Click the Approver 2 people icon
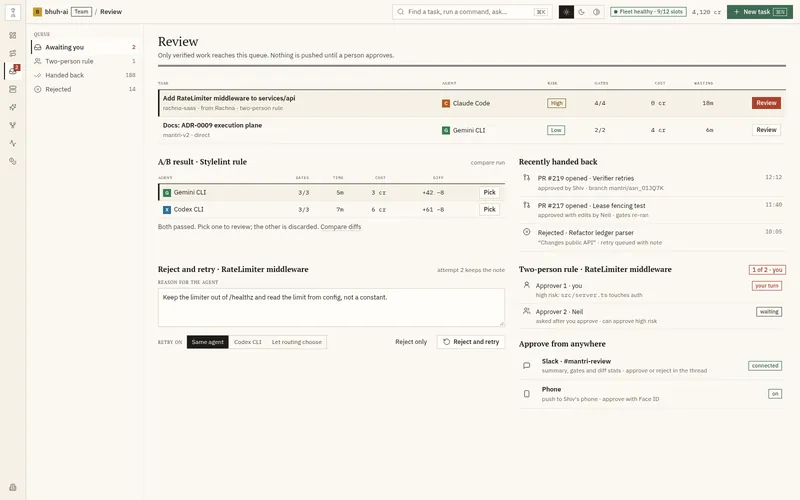The height and width of the screenshot is (500, 800). click(527, 311)
